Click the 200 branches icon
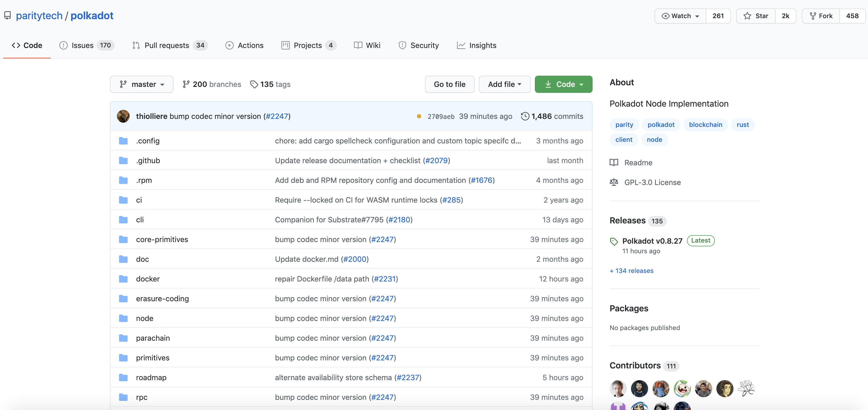The height and width of the screenshot is (410, 868). 186,84
